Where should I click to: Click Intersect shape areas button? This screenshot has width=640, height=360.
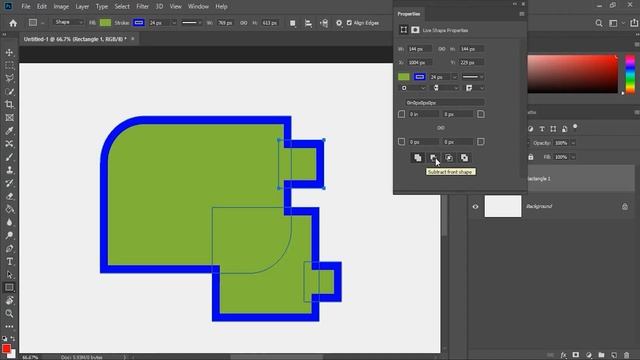point(449,158)
